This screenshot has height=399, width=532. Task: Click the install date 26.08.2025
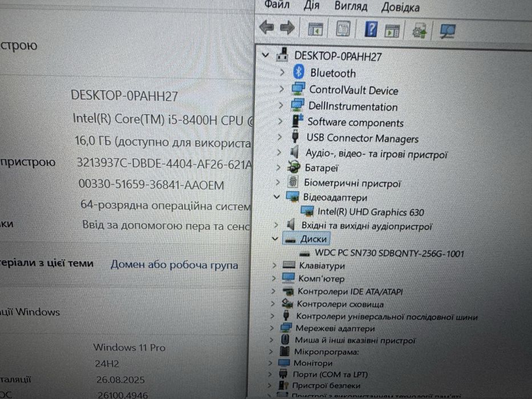pos(120,379)
